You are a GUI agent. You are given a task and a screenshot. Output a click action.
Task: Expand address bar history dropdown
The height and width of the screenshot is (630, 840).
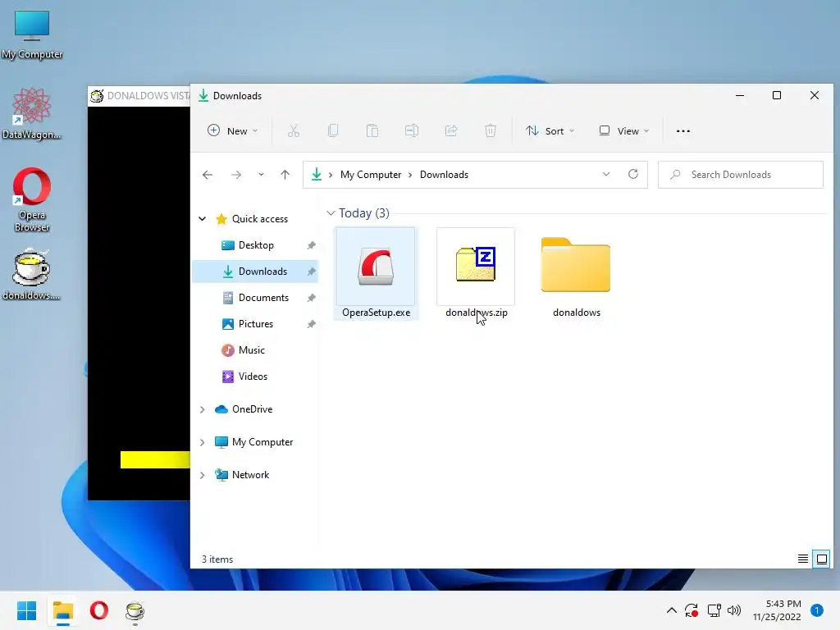tap(606, 174)
